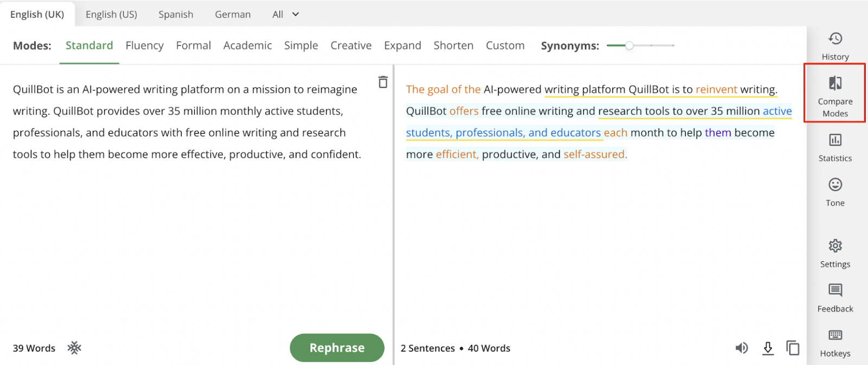Open the Tone smiley icon
Screen dimensions: 868x365
click(x=835, y=185)
